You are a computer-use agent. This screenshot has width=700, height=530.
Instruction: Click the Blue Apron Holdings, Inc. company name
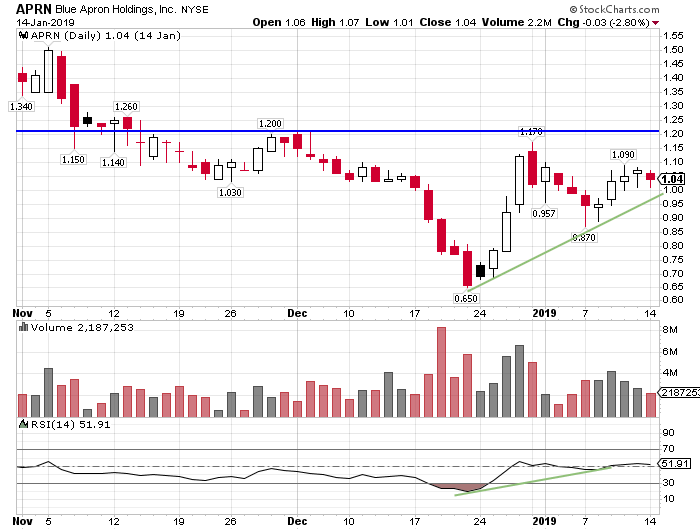coord(116,9)
